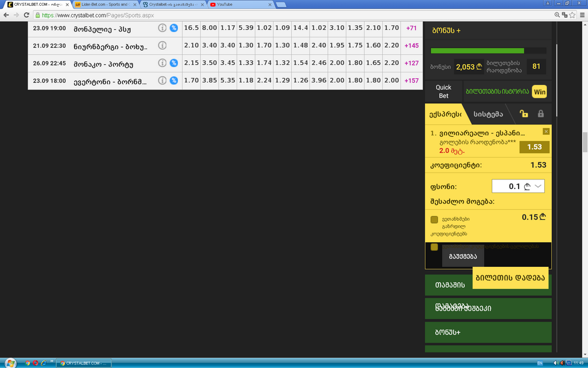This screenshot has height=368, width=588.
Task: Expand +71 more markets for მონპელიე - პსჟ
Action: click(411, 28)
